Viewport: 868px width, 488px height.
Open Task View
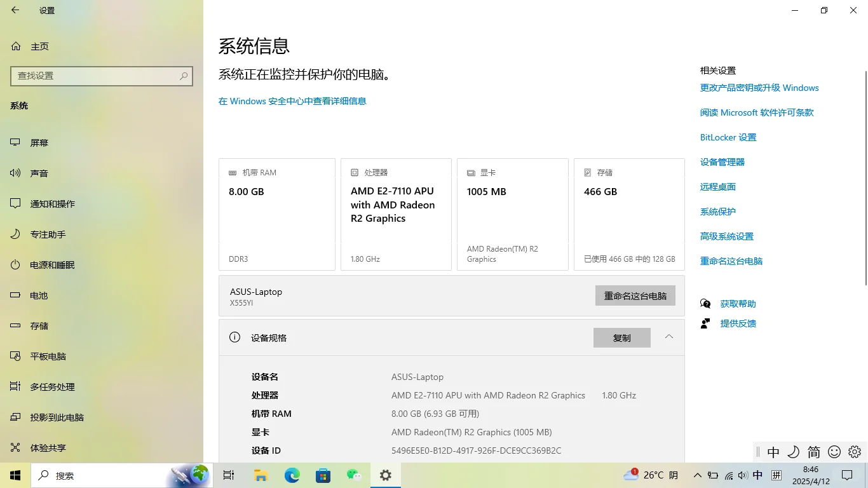(x=229, y=475)
